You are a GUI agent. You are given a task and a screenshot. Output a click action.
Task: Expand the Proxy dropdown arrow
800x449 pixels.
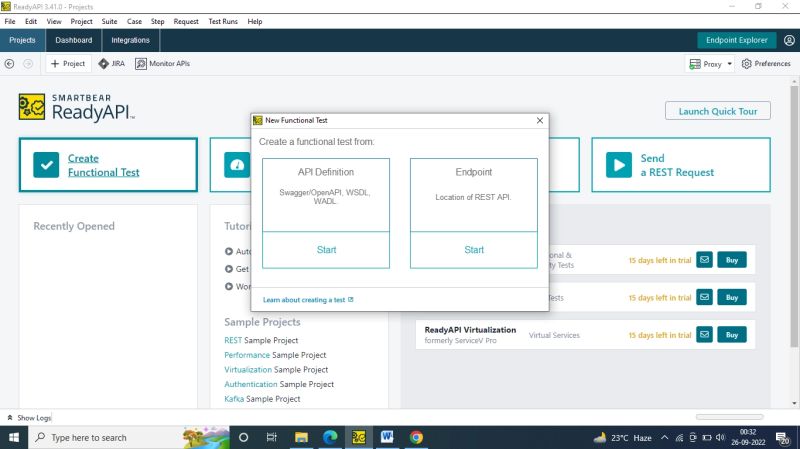point(730,64)
